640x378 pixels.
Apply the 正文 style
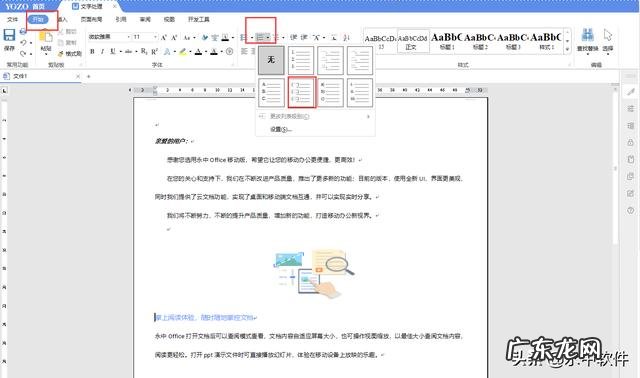413,41
